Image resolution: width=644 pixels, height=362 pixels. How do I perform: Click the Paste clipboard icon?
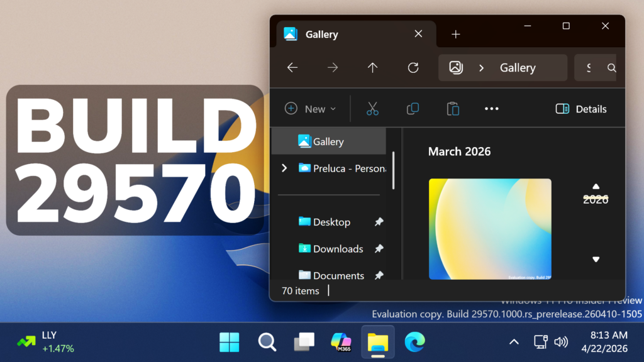tap(452, 109)
